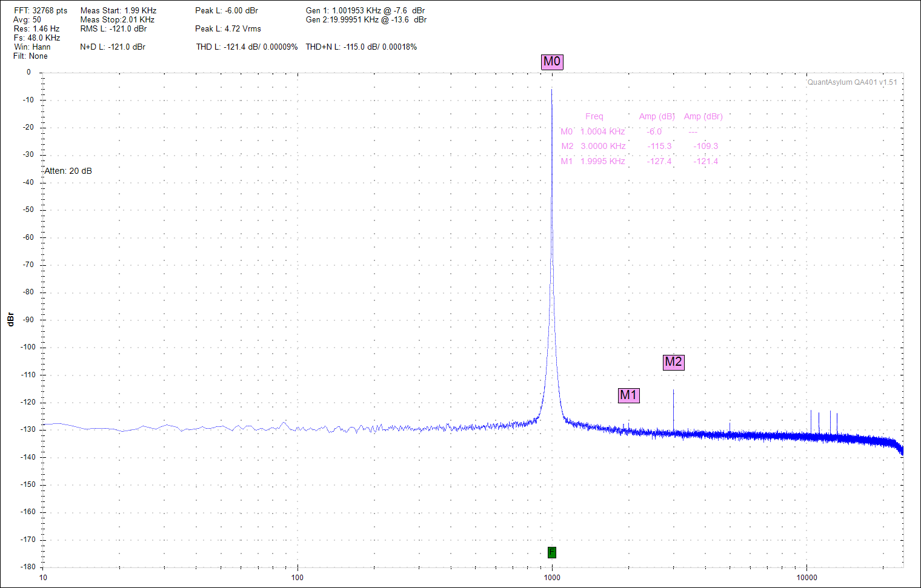Click the 'RMS L: -121.0 dBr' reading

pyautogui.click(x=113, y=29)
